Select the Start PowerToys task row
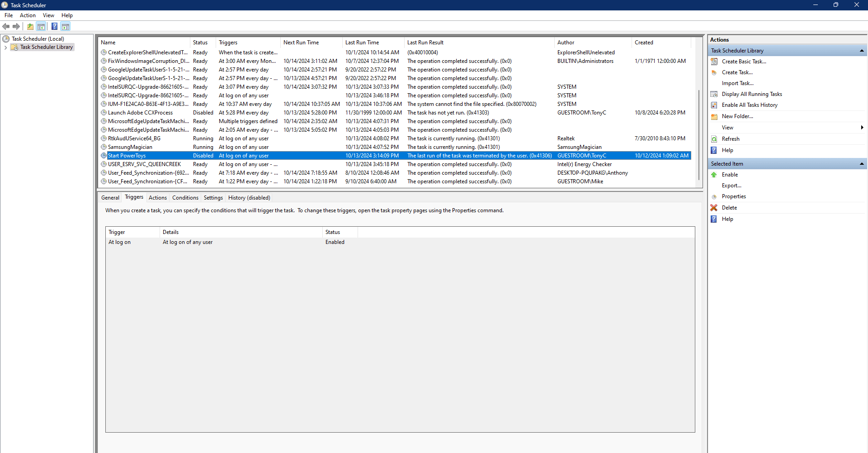 point(395,156)
